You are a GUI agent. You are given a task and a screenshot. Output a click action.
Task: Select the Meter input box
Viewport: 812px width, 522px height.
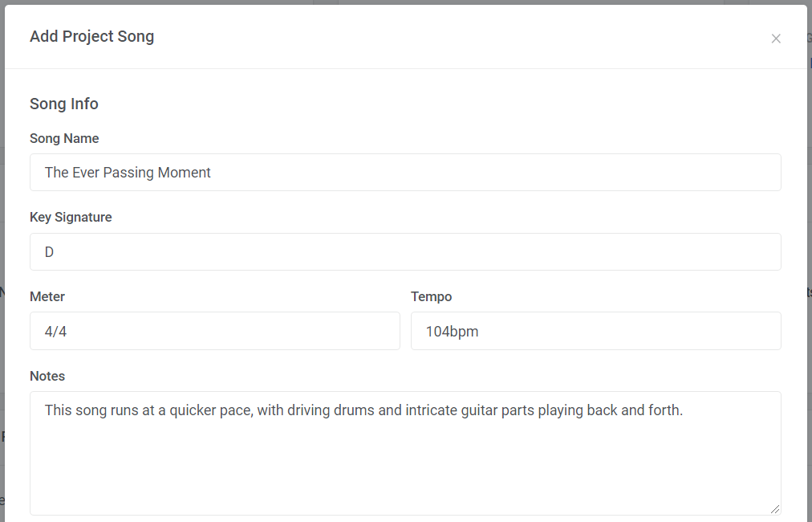click(214, 331)
